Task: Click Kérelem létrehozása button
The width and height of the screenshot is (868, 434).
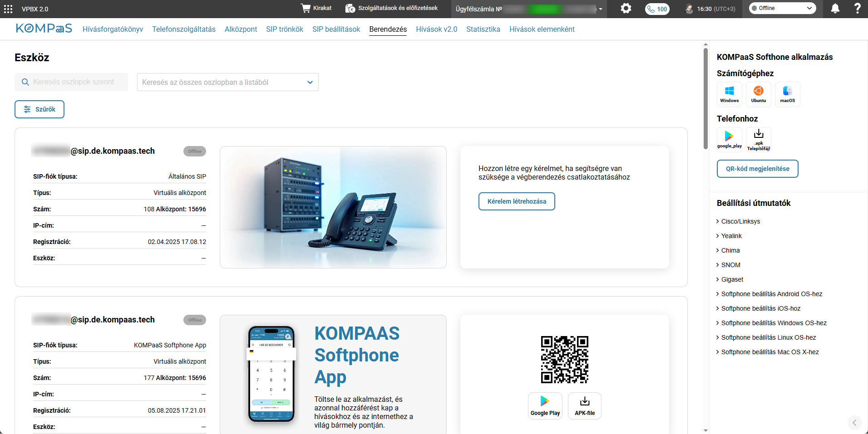Action: [517, 201]
